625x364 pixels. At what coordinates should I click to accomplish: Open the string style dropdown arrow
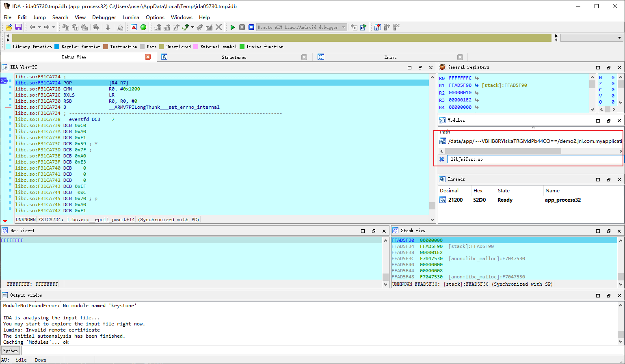pos(192,27)
